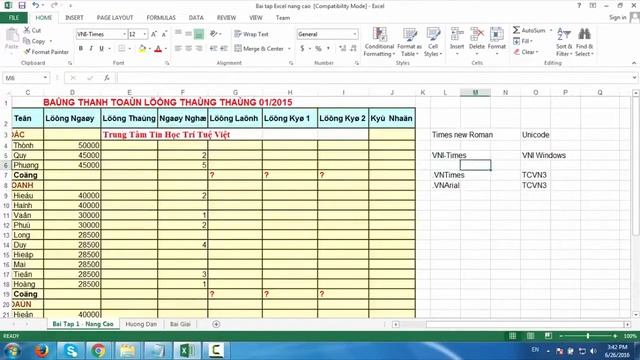640x360 pixels.
Task: Increase font size with the grow icon
Action: coord(154,34)
